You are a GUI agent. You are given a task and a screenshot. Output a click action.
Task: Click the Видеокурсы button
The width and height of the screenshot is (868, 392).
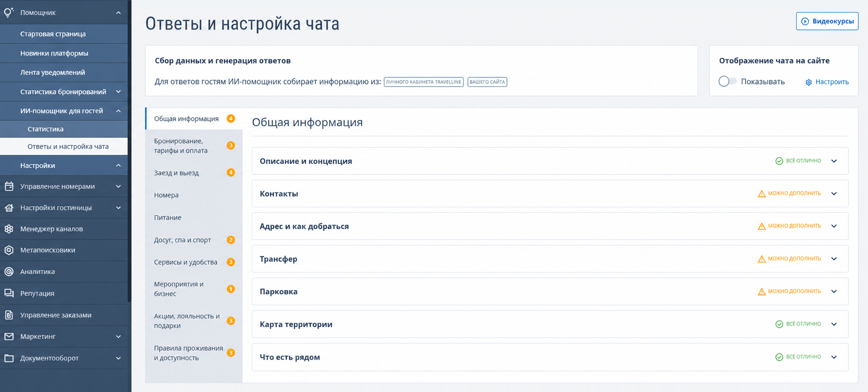(x=827, y=21)
